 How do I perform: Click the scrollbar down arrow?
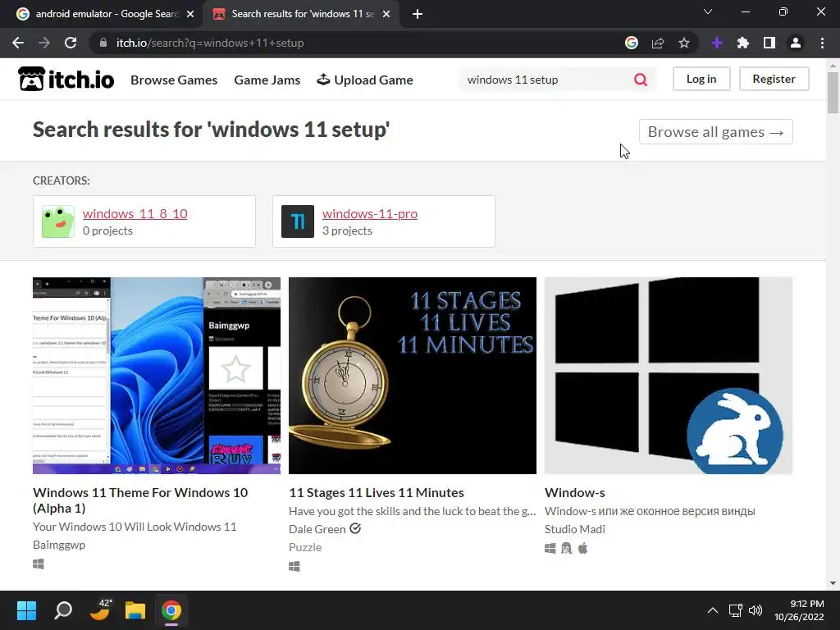pyautogui.click(x=833, y=583)
